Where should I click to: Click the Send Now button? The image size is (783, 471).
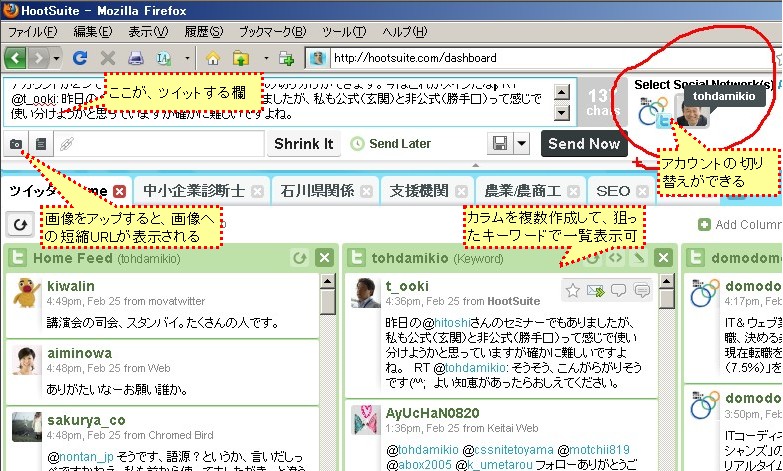coord(584,144)
